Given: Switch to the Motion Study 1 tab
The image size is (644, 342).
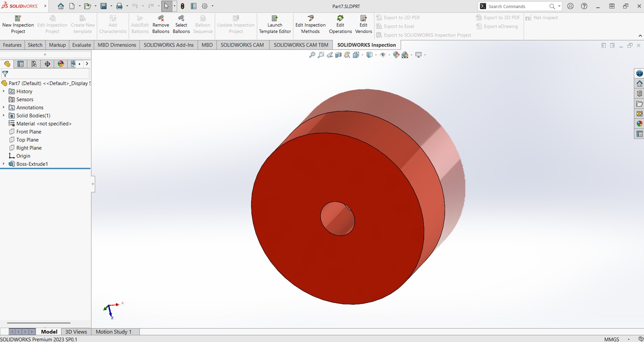Looking at the screenshot, I should (x=114, y=332).
